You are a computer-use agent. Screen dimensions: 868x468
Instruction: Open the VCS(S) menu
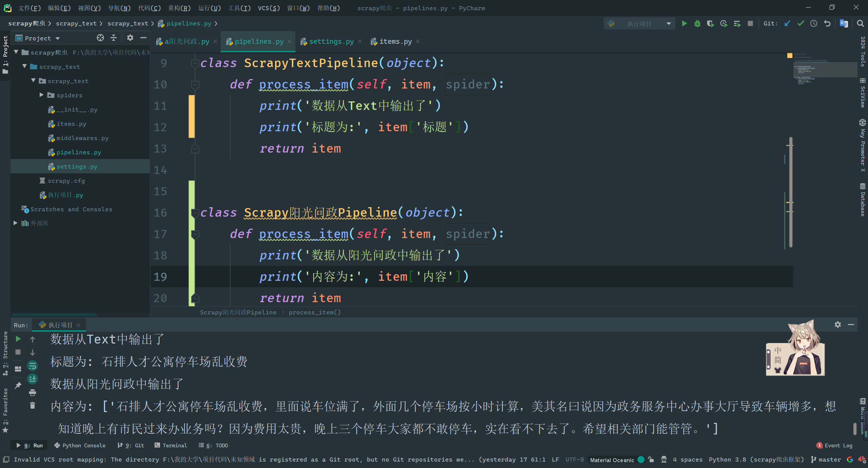pyautogui.click(x=269, y=8)
